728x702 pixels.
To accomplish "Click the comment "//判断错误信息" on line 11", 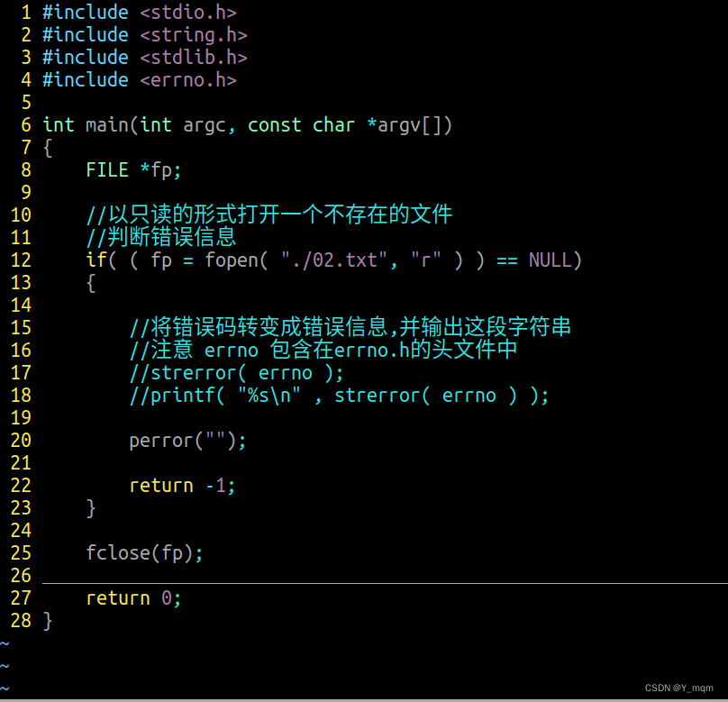I will click(160, 237).
